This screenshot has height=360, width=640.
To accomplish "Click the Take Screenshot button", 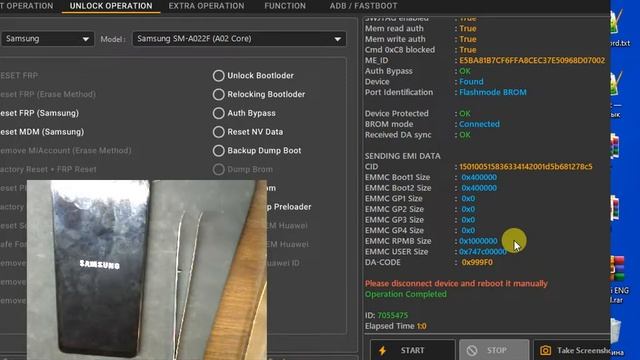I will tap(572, 350).
